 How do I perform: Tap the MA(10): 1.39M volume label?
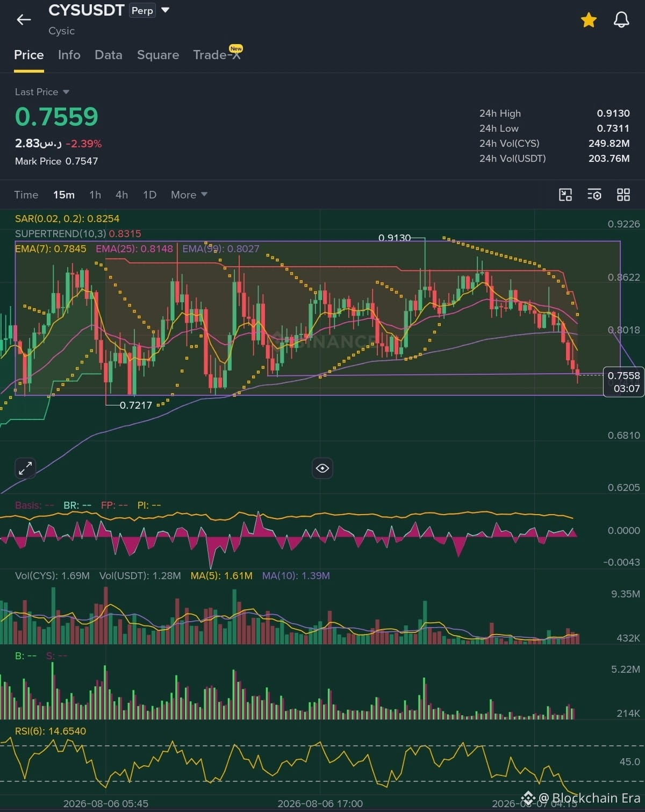pos(296,575)
